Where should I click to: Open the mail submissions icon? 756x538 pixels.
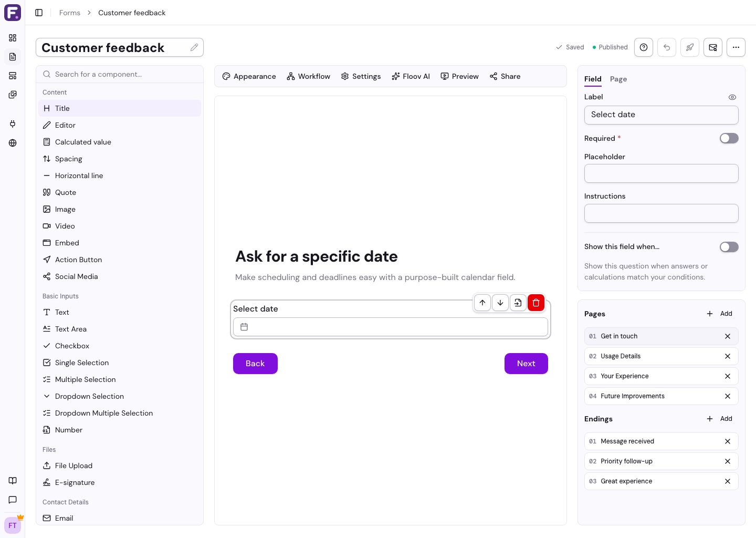click(713, 47)
